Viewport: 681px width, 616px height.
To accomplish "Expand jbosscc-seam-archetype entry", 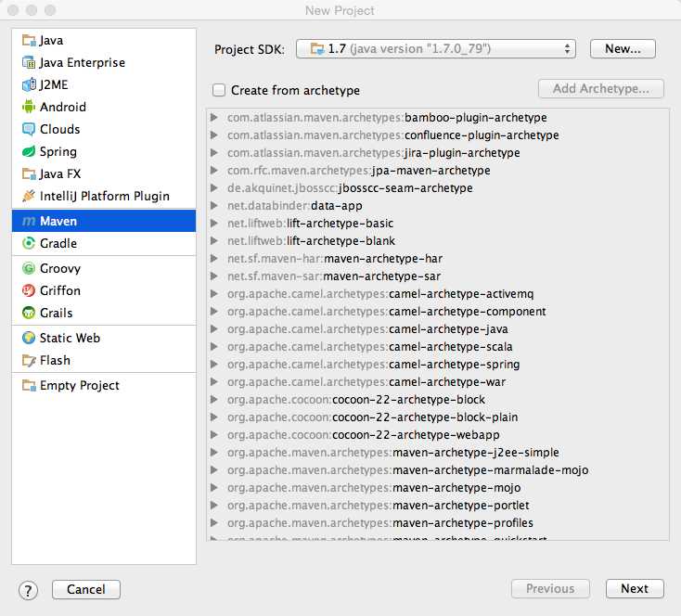I will [213, 188].
